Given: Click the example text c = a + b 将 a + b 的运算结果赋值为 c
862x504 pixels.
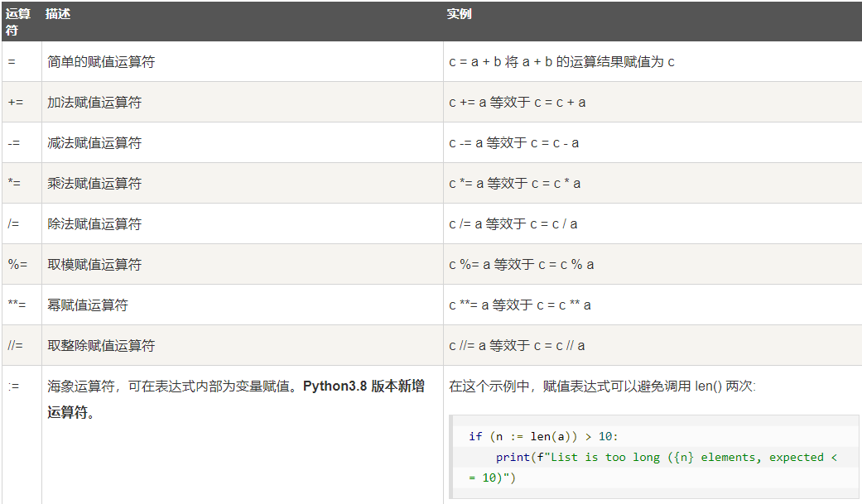Looking at the screenshot, I should click(562, 61).
